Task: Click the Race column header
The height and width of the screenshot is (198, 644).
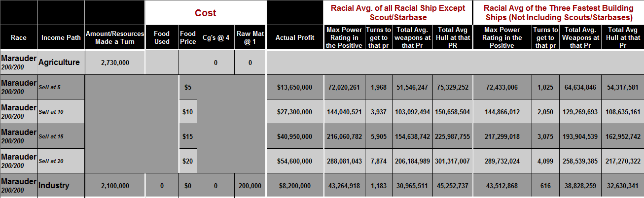Action: click(x=19, y=37)
